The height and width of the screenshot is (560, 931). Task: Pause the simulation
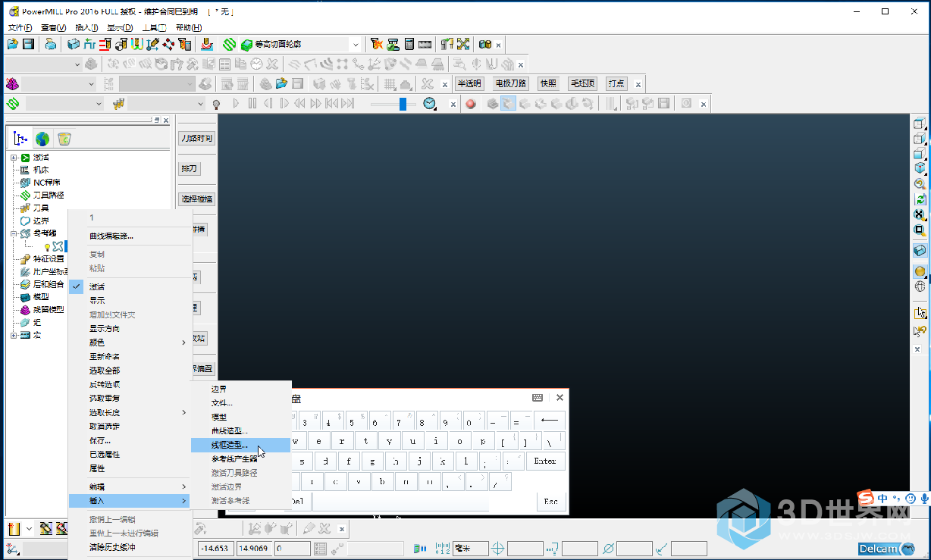[x=252, y=104]
